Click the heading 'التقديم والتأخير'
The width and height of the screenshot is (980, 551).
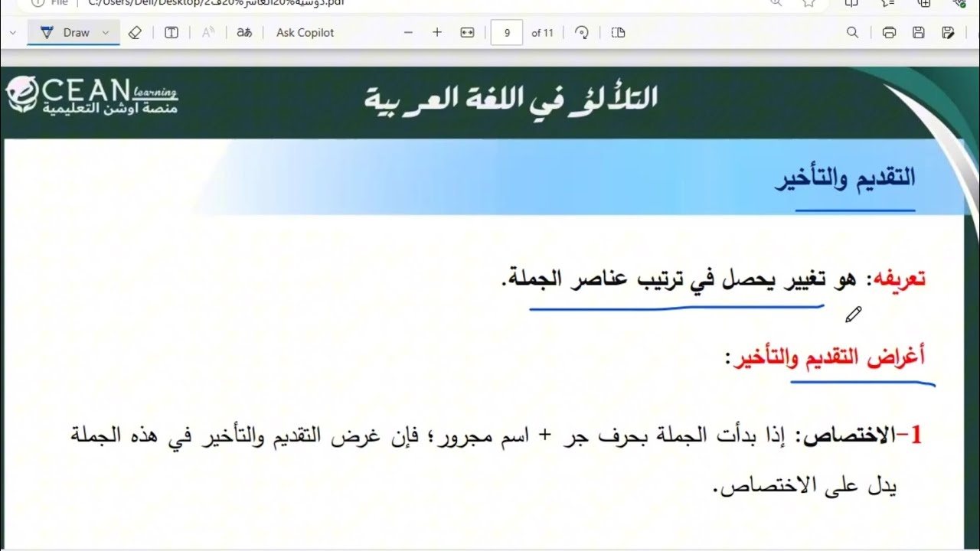pos(844,178)
